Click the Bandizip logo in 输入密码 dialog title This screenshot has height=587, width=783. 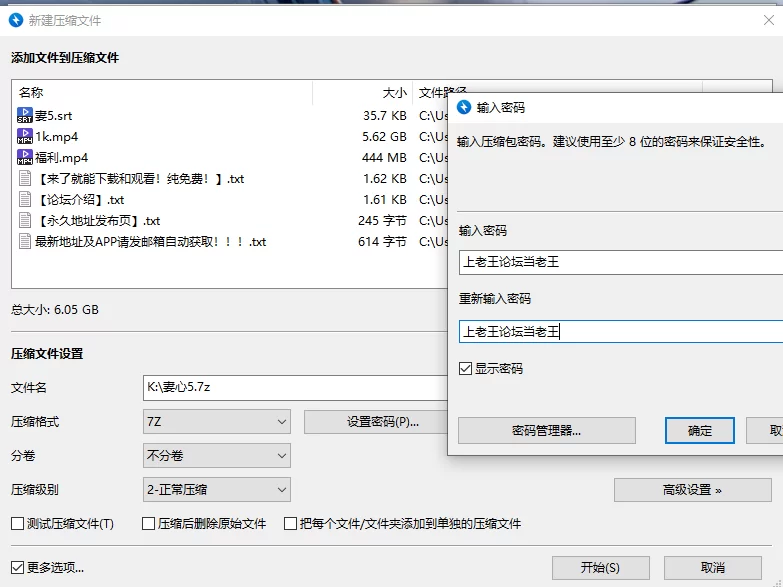pyautogui.click(x=464, y=107)
